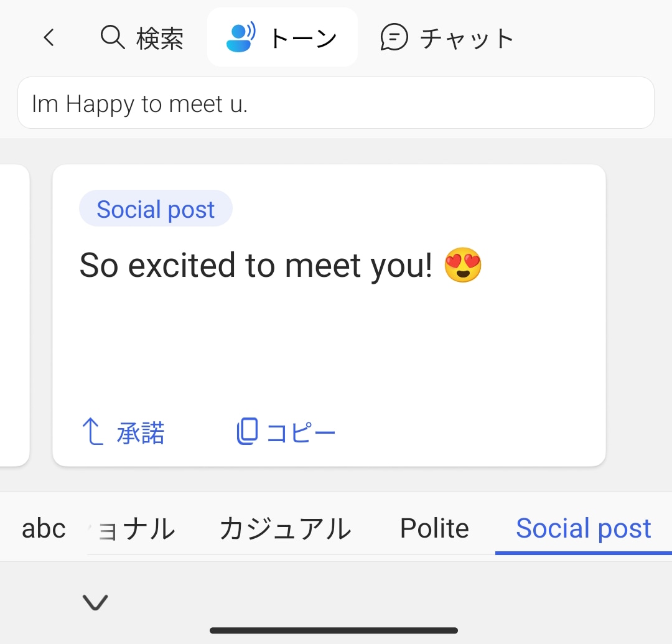Screen dimensions: 672x644
Task: Tap the back arrow icon
Action: click(x=49, y=38)
